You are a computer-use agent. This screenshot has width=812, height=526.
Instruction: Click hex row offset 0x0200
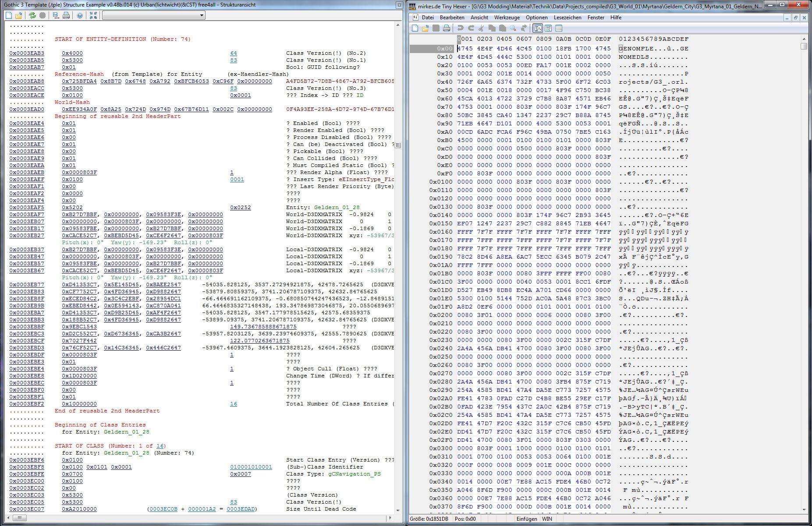441,315
